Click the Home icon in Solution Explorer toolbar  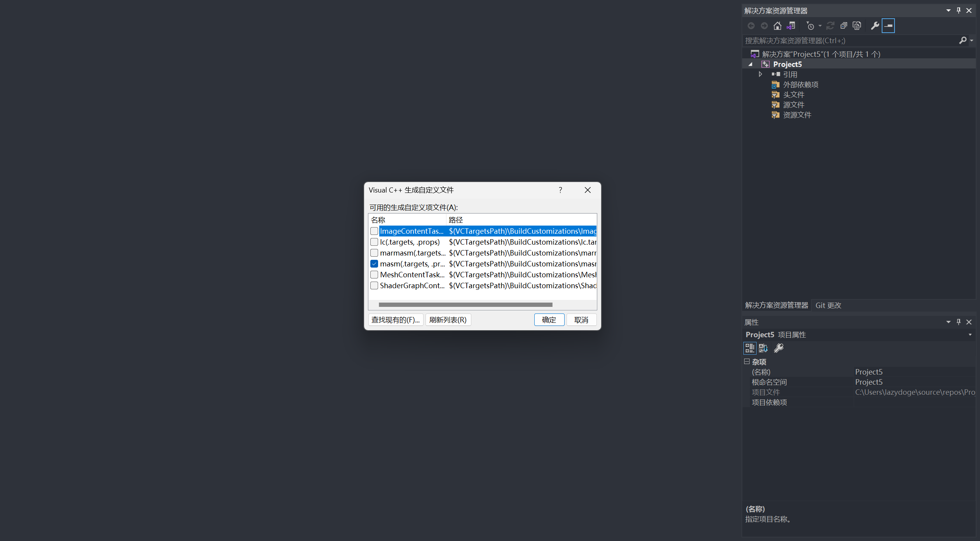[x=777, y=26]
